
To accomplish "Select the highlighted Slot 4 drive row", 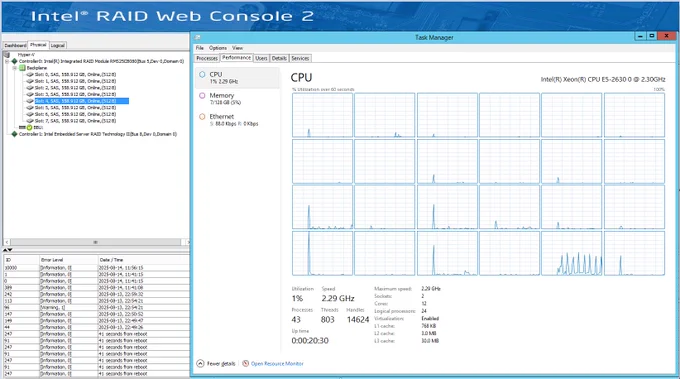I will [82, 101].
